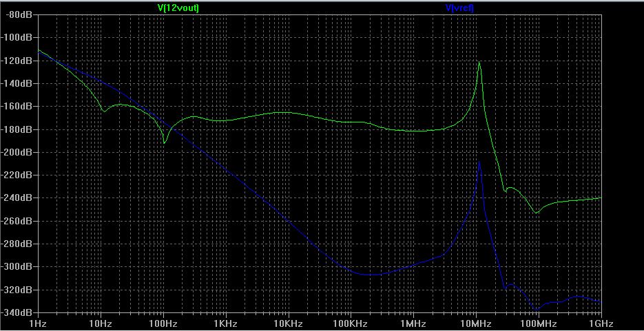Click the -320dB axis label
Screen dimensions: 644x331
tap(17, 290)
